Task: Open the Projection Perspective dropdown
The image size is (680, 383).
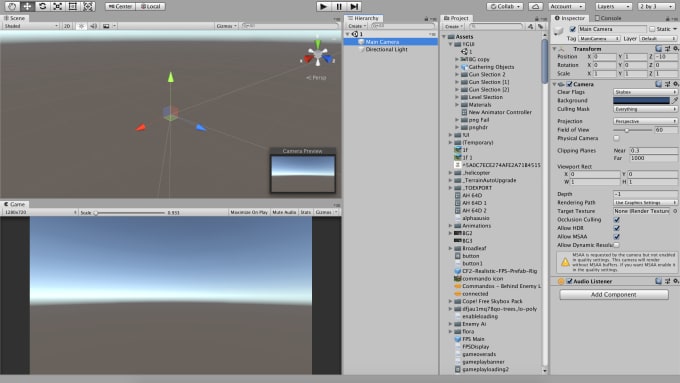Action: (x=645, y=121)
